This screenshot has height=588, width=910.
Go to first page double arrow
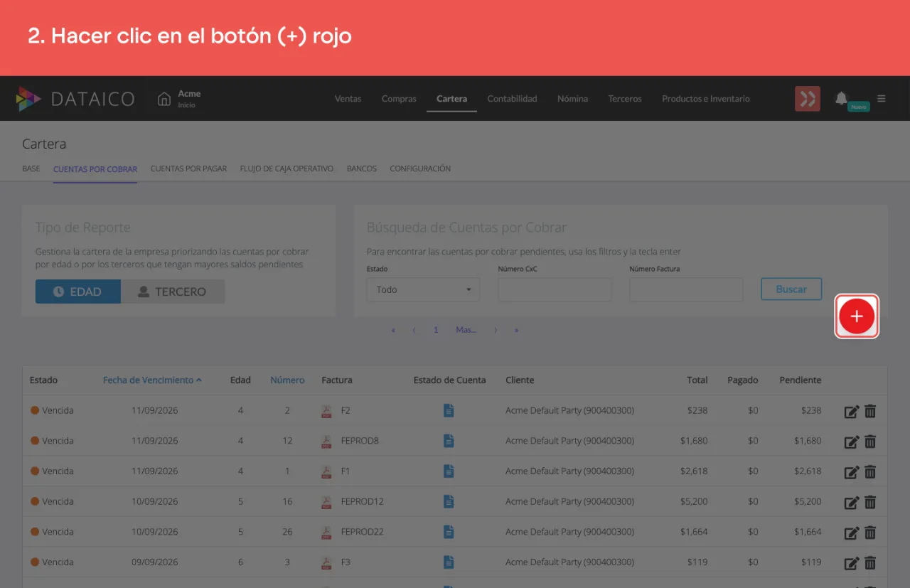tap(393, 330)
